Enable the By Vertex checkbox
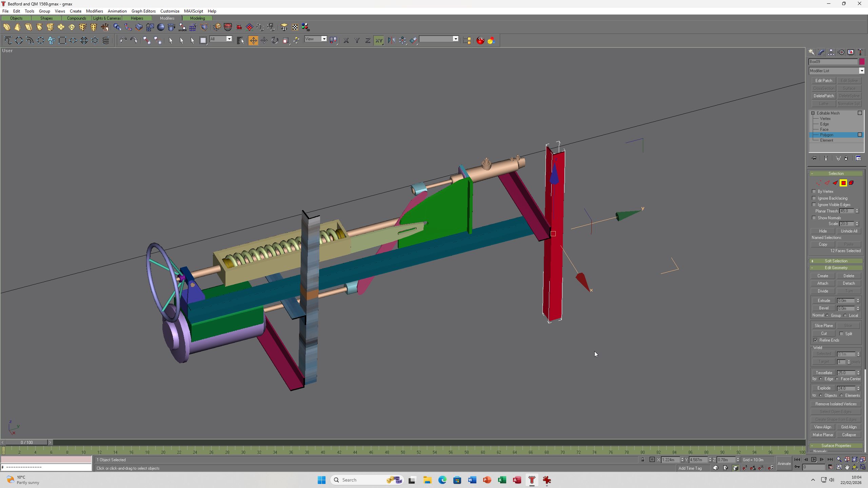Viewport: 868px width, 488px height. tap(814, 191)
